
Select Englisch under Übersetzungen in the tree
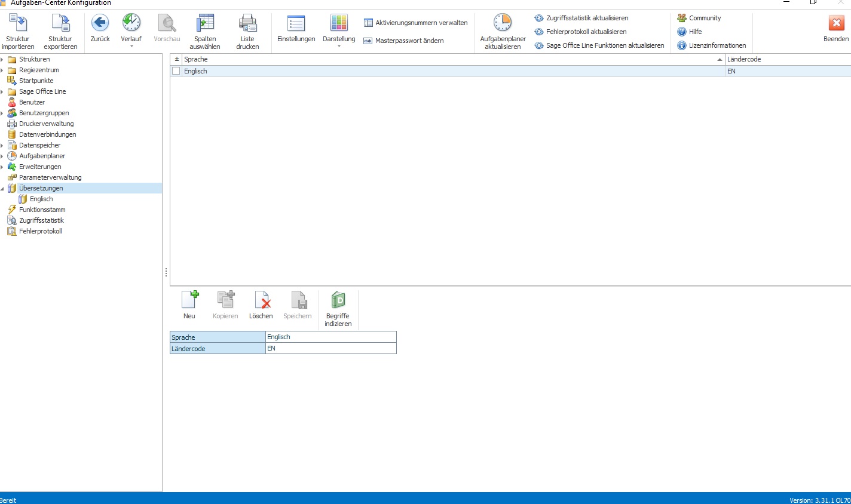pyautogui.click(x=41, y=199)
